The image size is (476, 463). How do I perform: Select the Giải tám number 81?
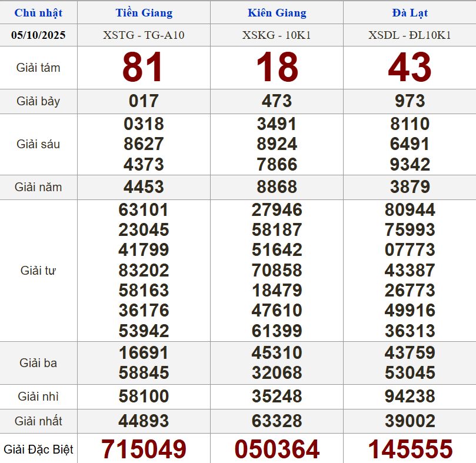tap(143, 68)
